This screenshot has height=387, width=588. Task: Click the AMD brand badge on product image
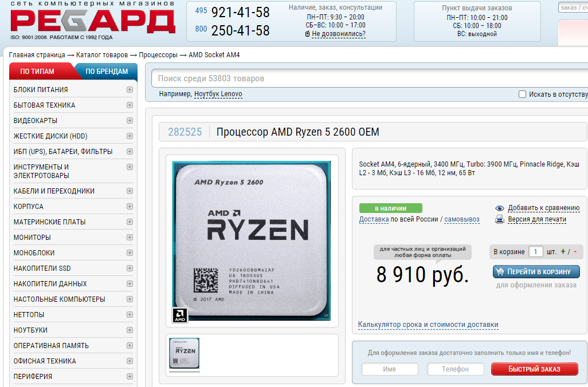180,315
